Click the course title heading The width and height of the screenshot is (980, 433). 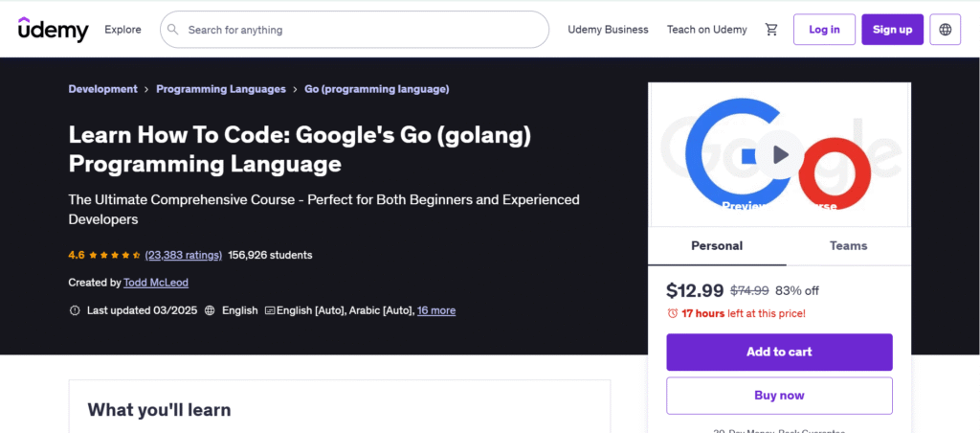coord(300,149)
